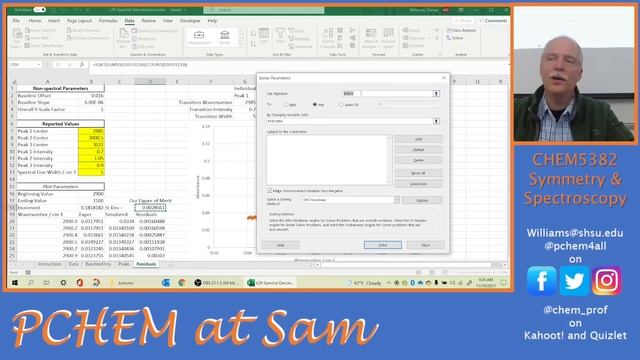Click the Facebook logo icon
Screen dimensions: 640x360
(542, 281)
